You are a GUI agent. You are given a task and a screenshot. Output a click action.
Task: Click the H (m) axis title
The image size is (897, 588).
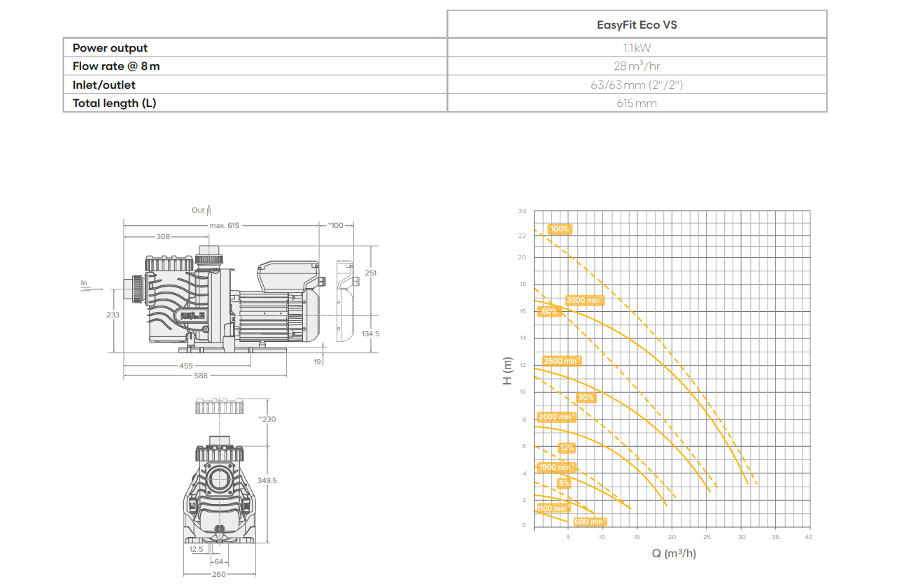tap(508, 370)
